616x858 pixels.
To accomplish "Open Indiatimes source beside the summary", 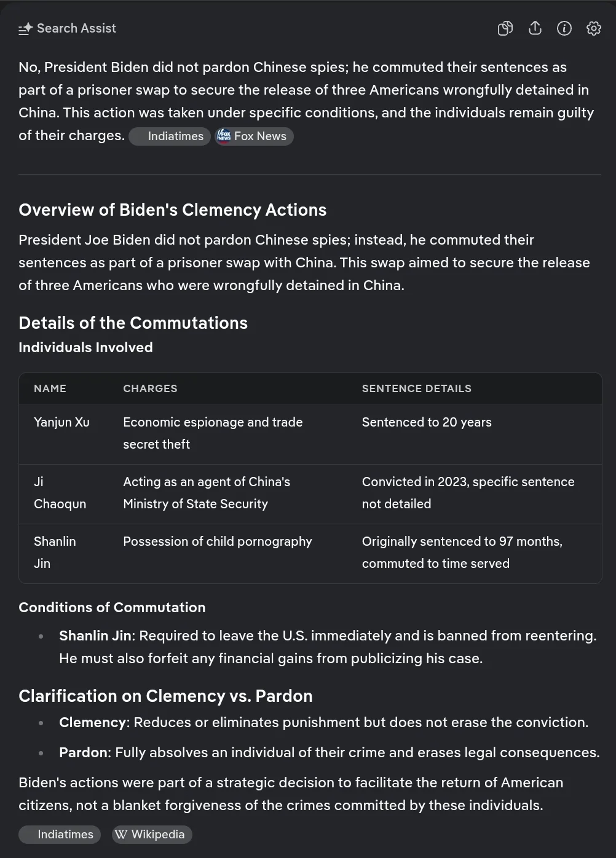I will (170, 136).
